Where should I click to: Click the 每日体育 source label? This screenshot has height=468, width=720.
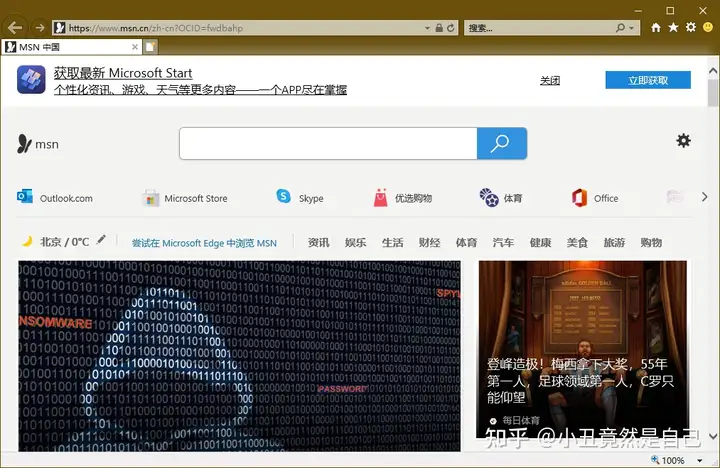[521, 420]
